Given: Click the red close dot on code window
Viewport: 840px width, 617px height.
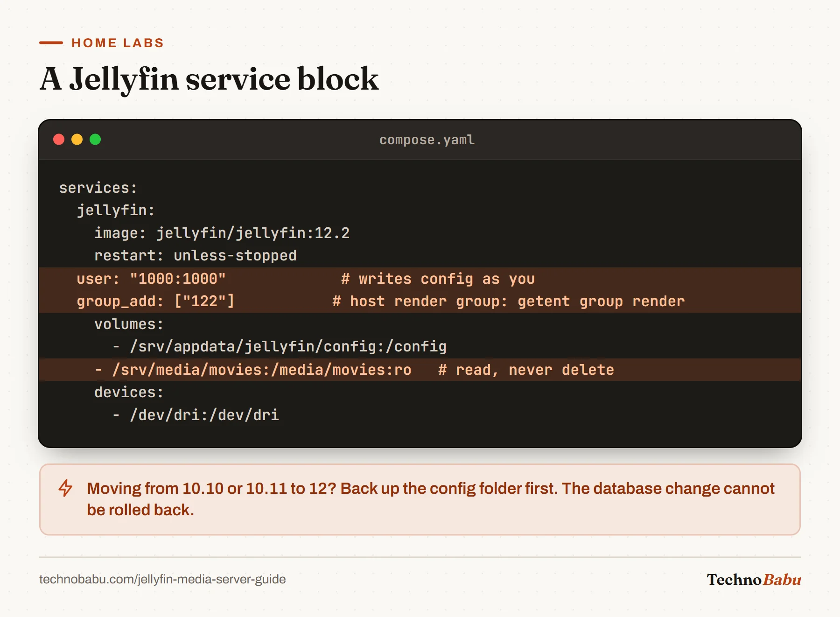Looking at the screenshot, I should 59,140.
